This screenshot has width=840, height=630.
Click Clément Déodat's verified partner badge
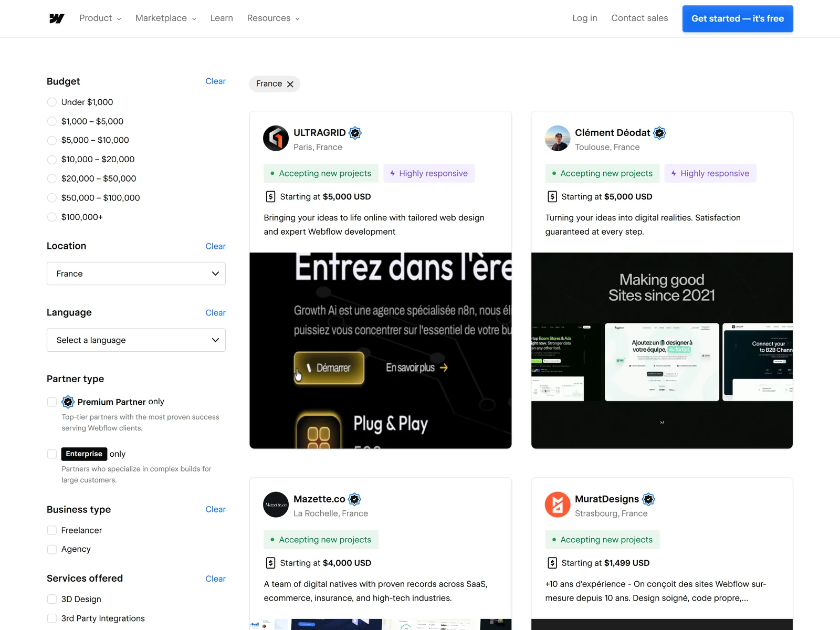point(660,133)
